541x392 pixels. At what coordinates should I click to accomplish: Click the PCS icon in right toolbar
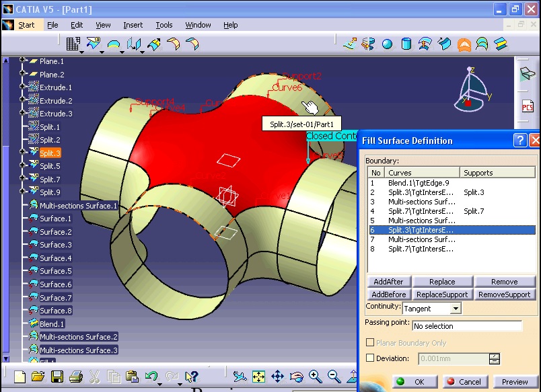click(x=528, y=107)
